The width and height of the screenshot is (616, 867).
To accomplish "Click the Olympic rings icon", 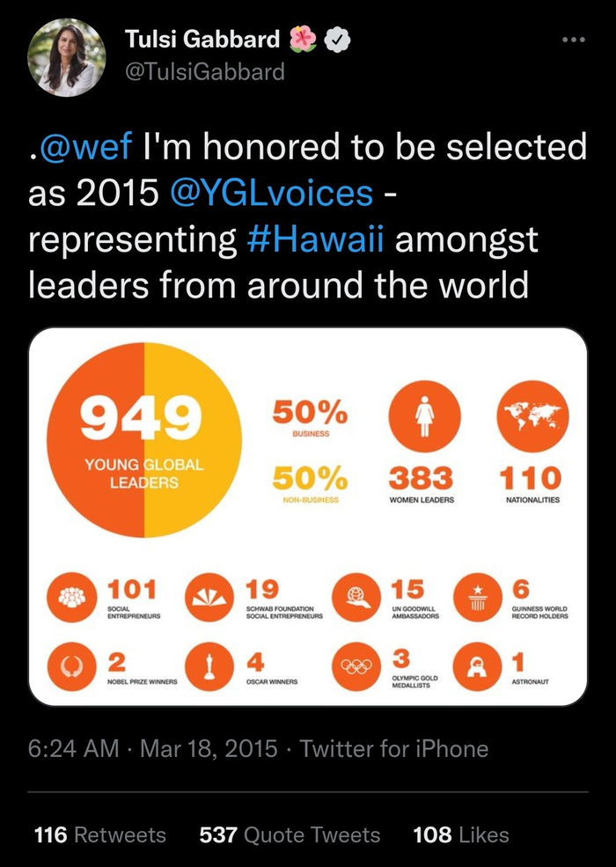I will click(356, 666).
